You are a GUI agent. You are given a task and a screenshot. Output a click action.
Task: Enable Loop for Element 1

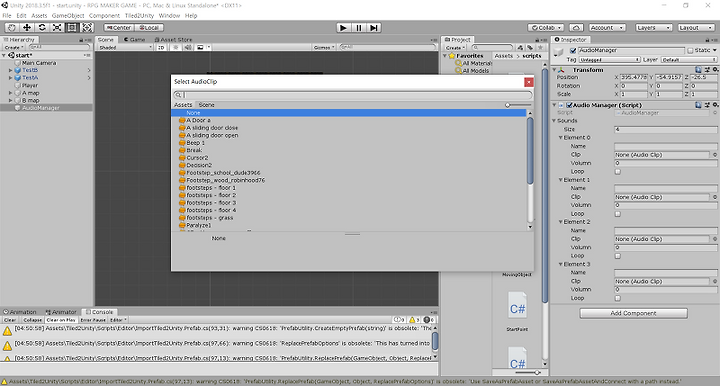[x=618, y=214]
